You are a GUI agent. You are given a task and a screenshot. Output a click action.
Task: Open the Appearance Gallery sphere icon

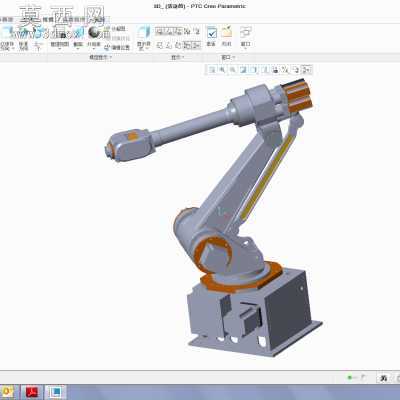pyautogui.click(x=94, y=33)
